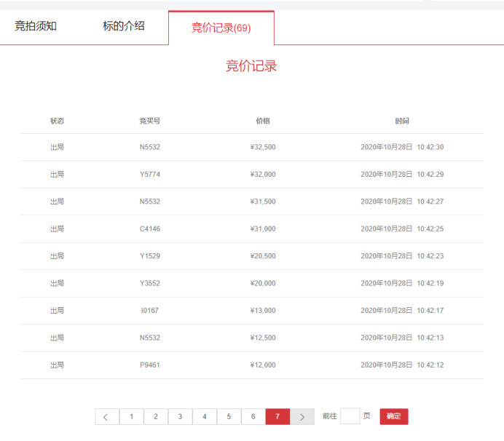Open page 3 of the records

pos(180,417)
